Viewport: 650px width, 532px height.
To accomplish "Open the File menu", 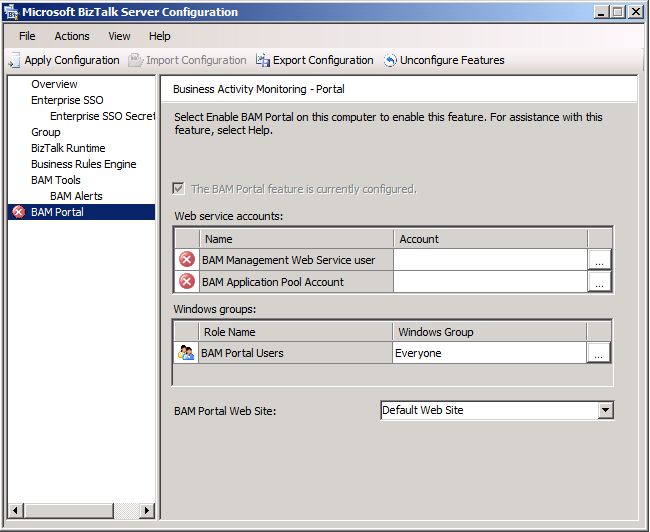I will 27,36.
